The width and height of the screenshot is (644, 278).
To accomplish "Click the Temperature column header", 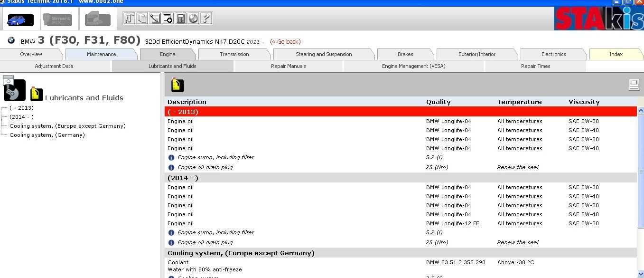I will [x=520, y=102].
